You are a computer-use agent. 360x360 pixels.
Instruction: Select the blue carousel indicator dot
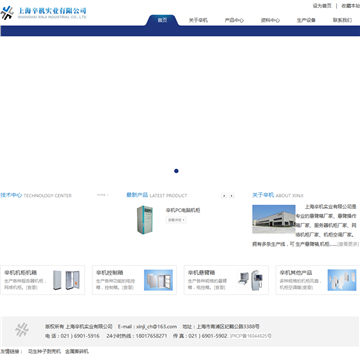click(x=176, y=171)
